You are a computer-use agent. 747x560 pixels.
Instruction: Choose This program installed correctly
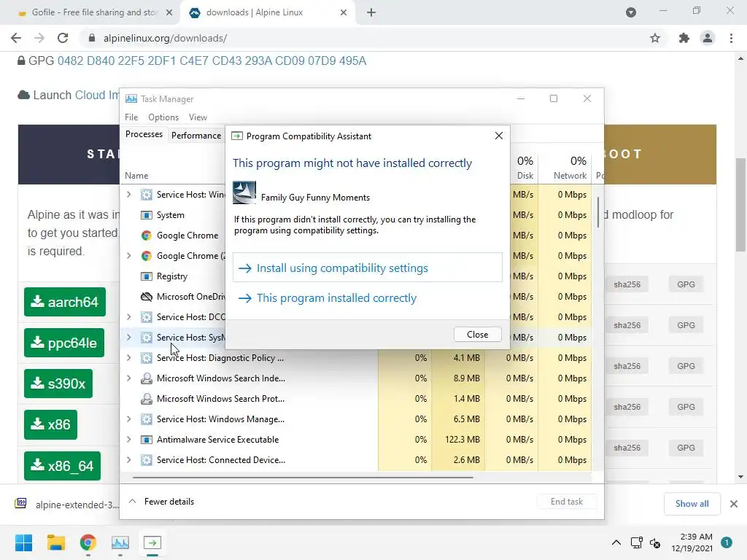336,298
